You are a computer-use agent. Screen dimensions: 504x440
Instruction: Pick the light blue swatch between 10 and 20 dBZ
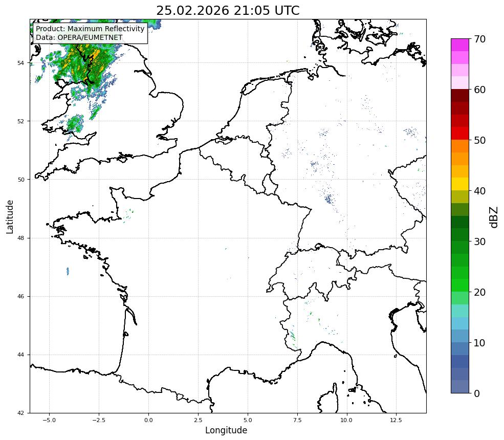point(460,323)
